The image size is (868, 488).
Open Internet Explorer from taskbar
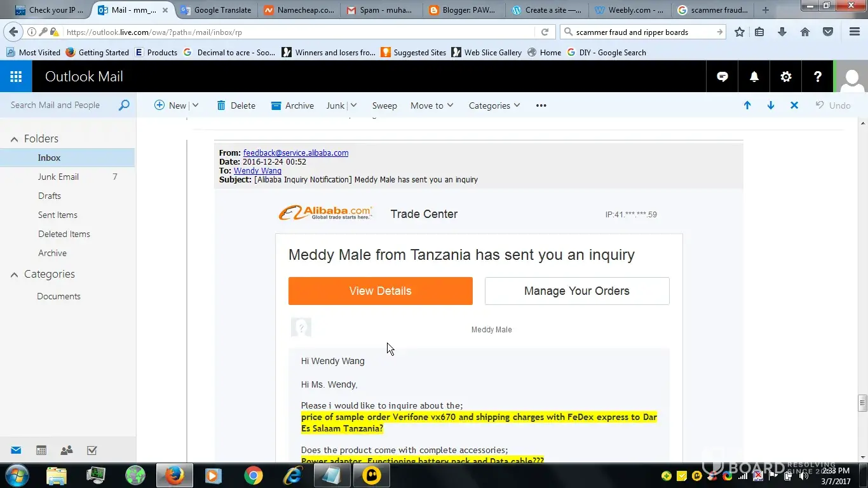coord(293,475)
